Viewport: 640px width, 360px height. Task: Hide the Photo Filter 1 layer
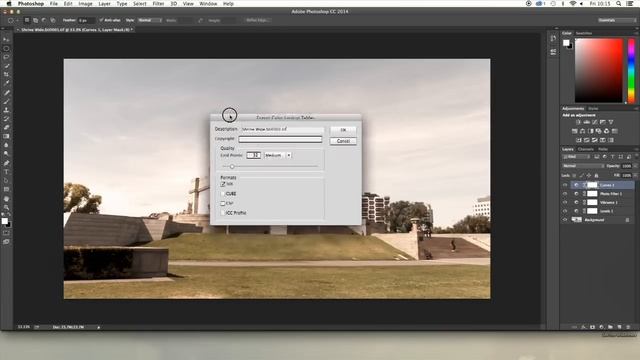tap(565, 194)
